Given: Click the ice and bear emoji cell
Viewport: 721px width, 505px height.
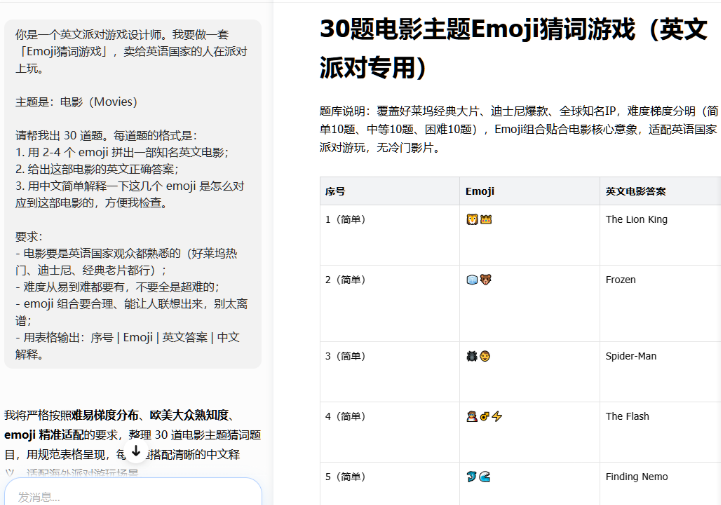Looking at the screenshot, I should point(529,303).
